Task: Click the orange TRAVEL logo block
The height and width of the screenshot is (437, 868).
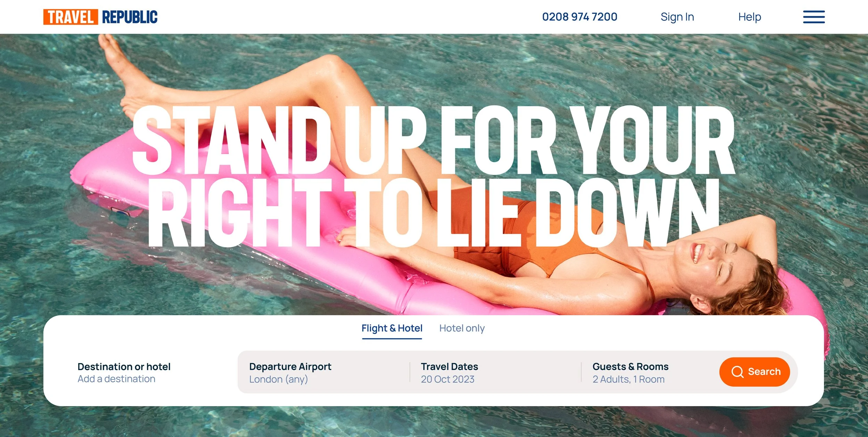Action: pyautogui.click(x=70, y=17)
